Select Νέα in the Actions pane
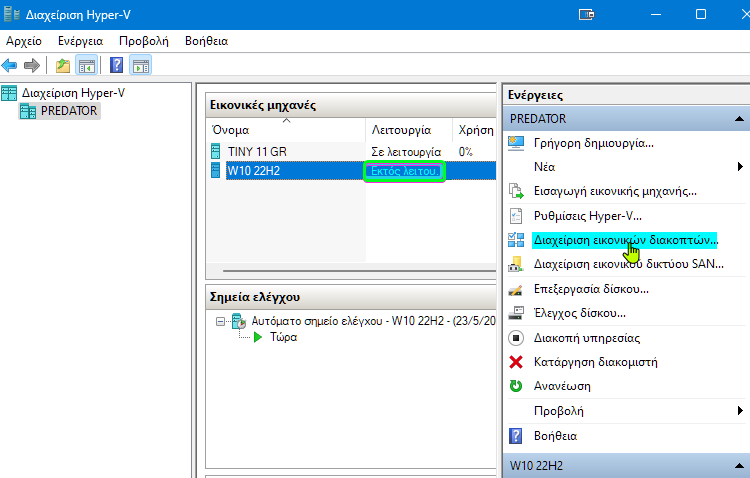The width and height of the screenshot is (750, 478). pyautogui.click(x=544, y=167)
